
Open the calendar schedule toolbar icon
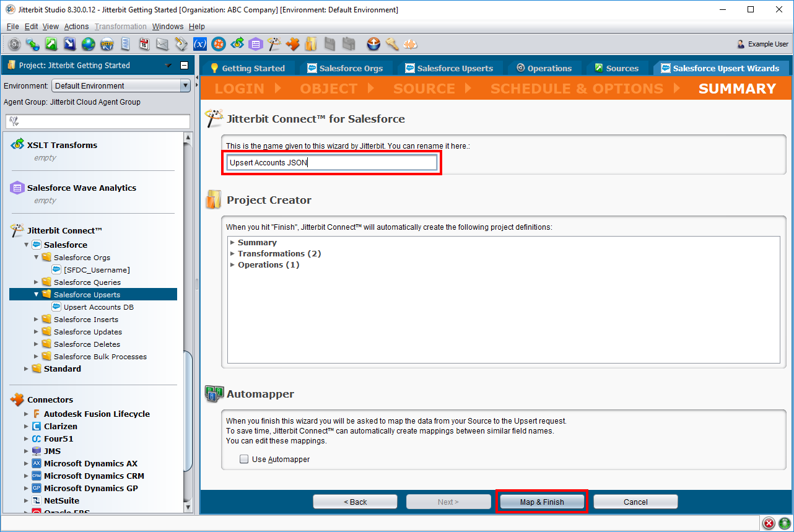click(x=144, y=44)
